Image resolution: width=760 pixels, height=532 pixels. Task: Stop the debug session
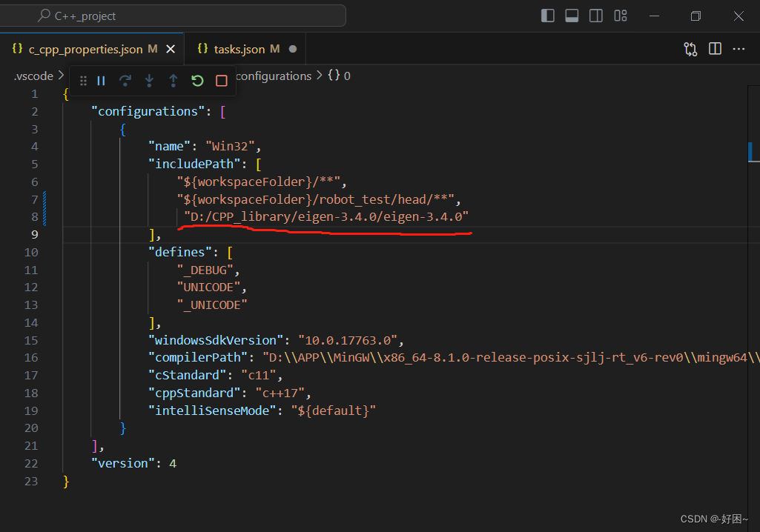[x=221, y=82]
